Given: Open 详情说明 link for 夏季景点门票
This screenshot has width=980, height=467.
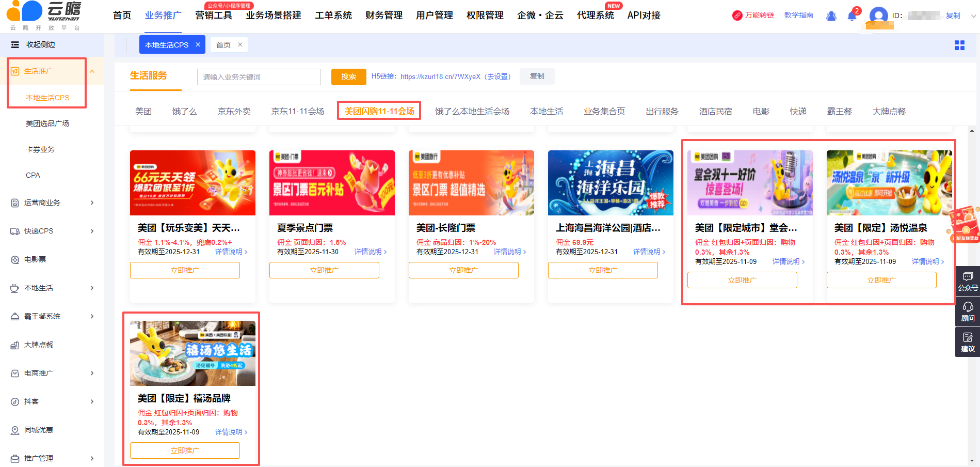Looking at the screenshot, I should (x=370, y=252).
